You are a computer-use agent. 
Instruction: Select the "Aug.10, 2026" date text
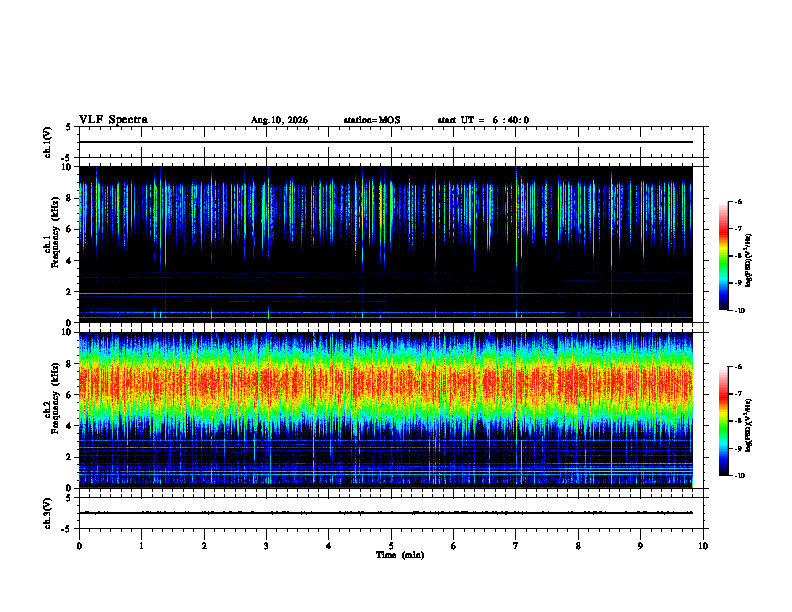pos(279,120)
